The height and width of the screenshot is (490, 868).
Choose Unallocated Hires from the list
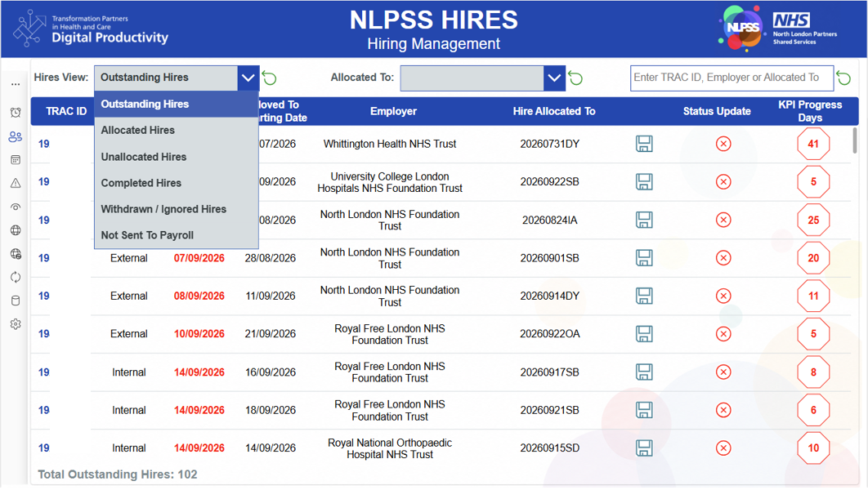pyautogui.click(x=176, y=157)
